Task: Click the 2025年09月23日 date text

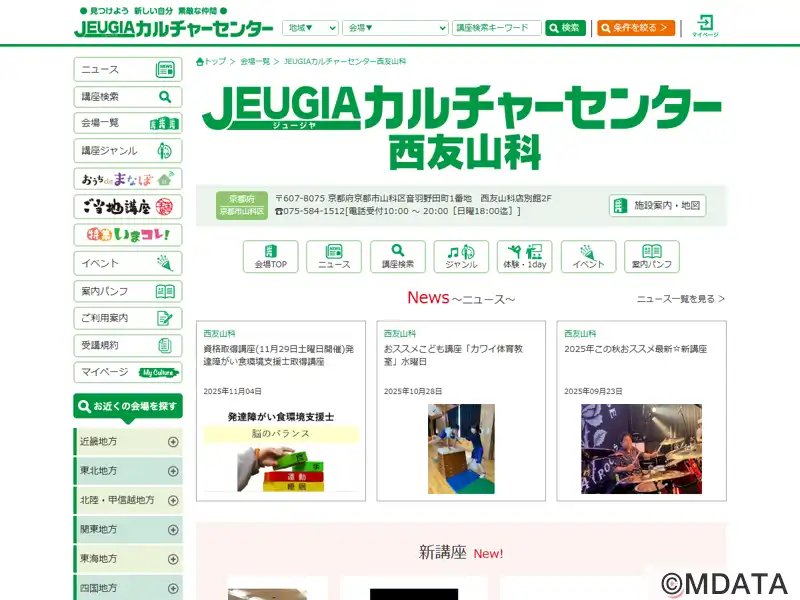Action: point(593,391)
